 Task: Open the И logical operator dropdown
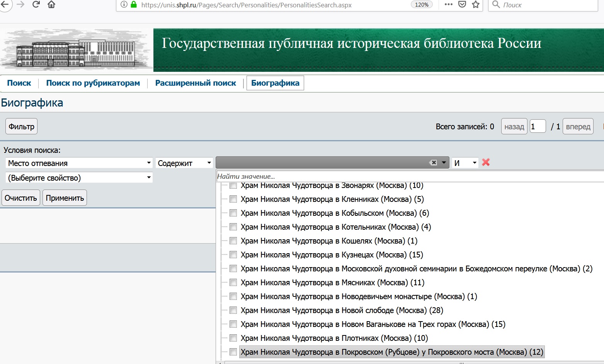click(465, 163)
